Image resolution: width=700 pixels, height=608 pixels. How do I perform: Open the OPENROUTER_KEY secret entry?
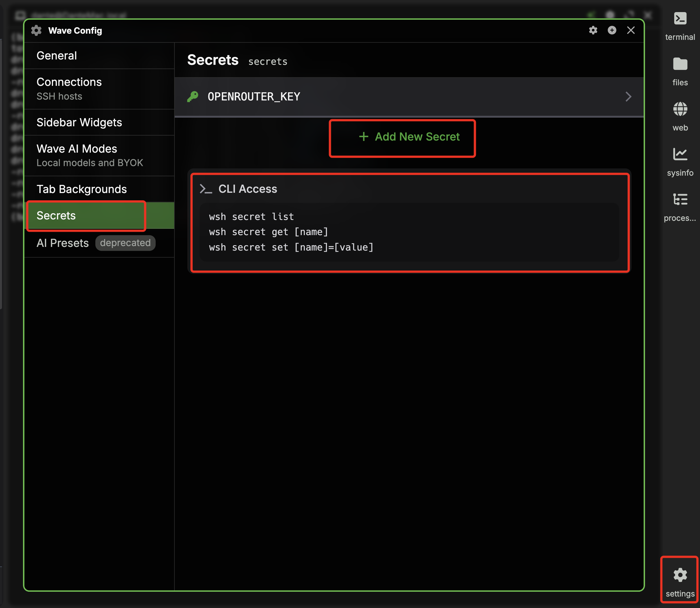click(x=409, y=97)
